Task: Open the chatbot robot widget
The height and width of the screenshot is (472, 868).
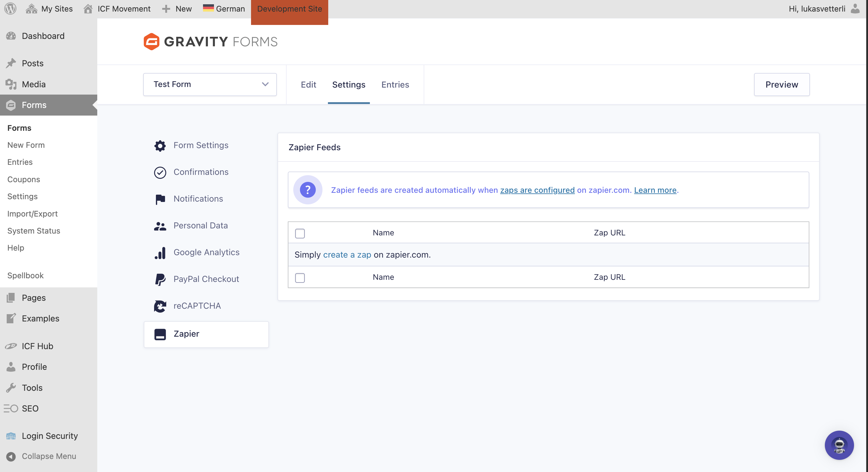Action: [x=839, y=445]
